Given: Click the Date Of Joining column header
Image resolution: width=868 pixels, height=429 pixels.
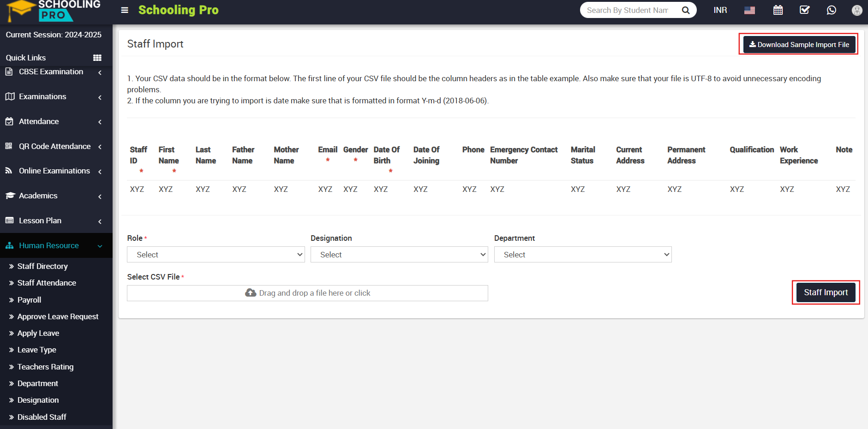Looking at the screenshot, I should [x=426, y=155].
